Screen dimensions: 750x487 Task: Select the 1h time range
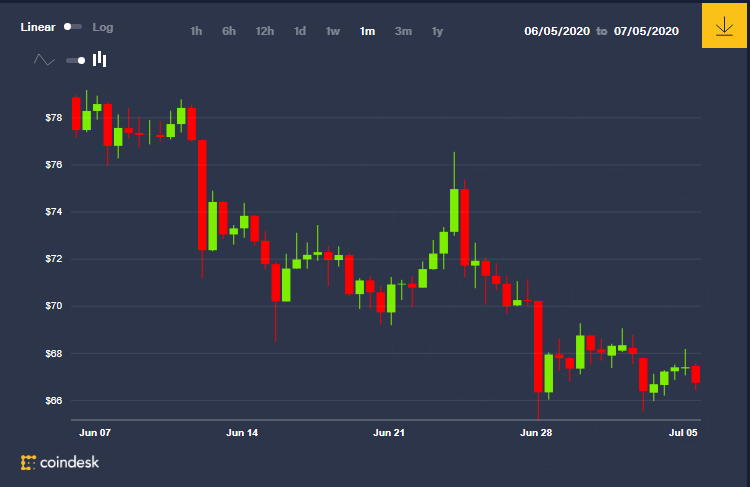196,31
